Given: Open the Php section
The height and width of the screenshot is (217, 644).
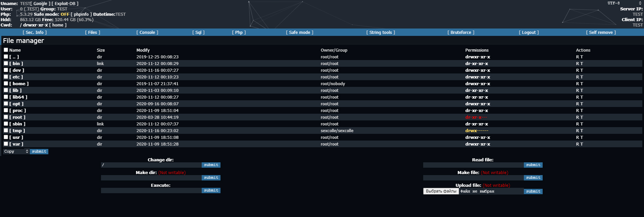Looking at the screenshot, I should (x=239, y=33).
